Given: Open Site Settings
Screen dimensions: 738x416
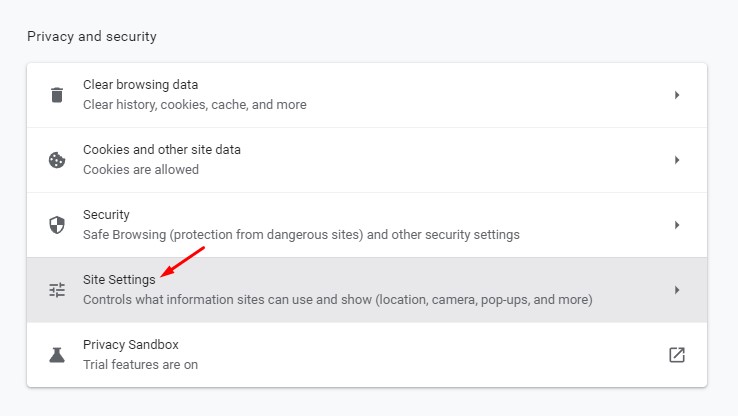Looking at the screenshot, I should click(x=367, y=290).
